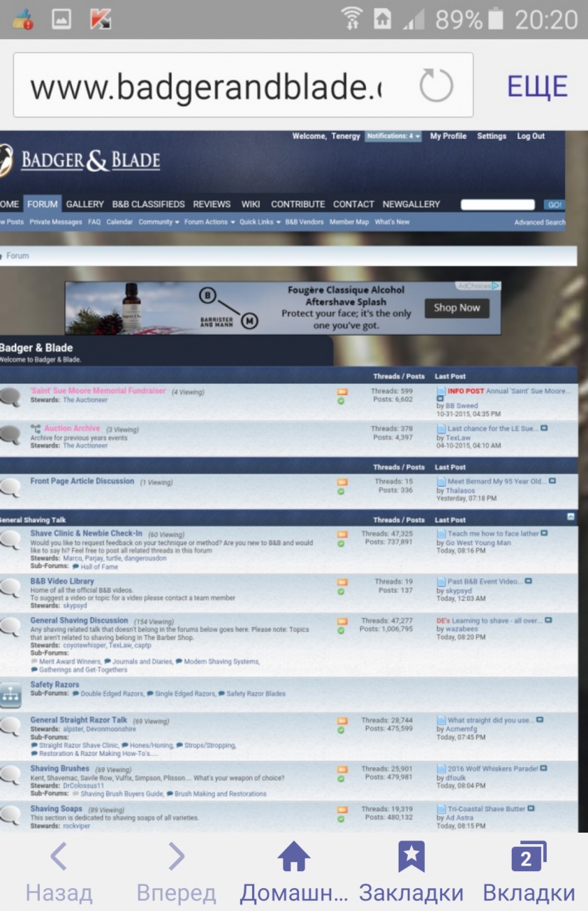Click the Badger & Blade site logo
This screenshot has height=911, width=588.
coord(80,159)
